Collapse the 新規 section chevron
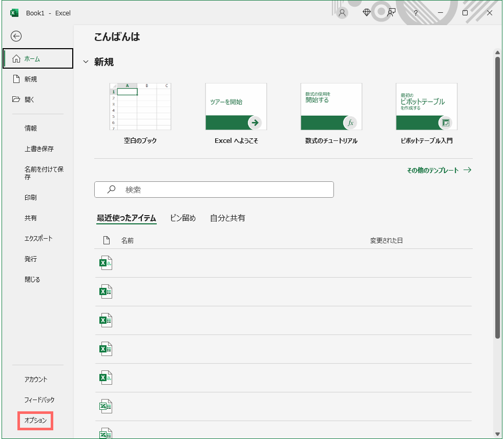This screenshot has height=439, width=504. click(86, 61)
